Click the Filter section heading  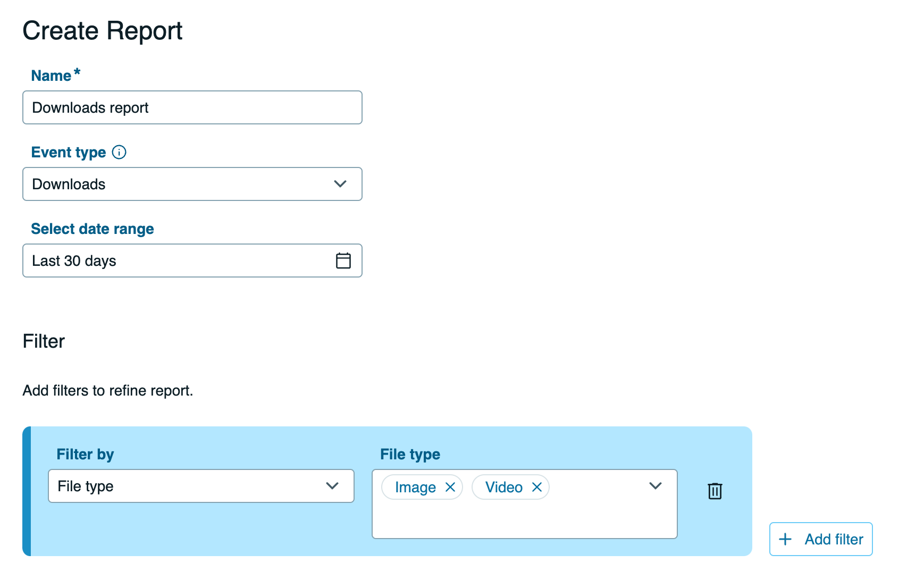coord(44,341)
